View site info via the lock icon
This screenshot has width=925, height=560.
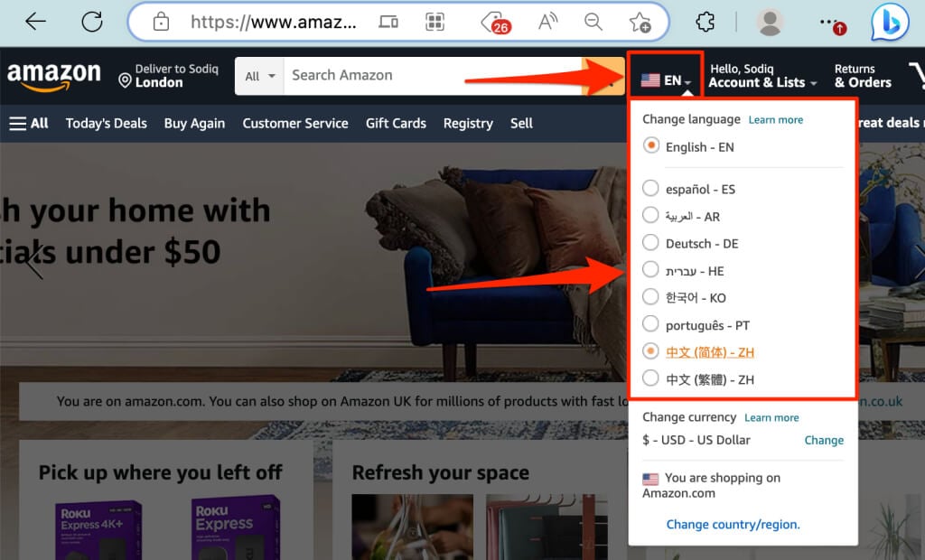161,23
